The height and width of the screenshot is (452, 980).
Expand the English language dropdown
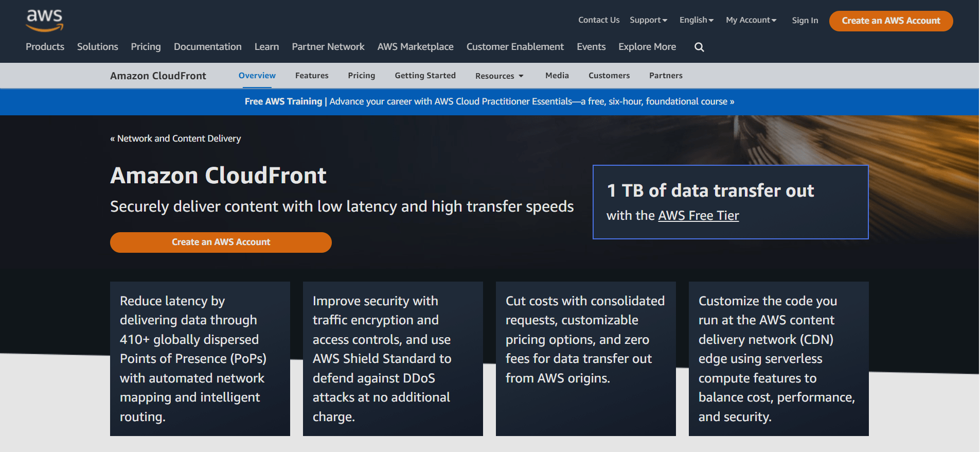697,20
